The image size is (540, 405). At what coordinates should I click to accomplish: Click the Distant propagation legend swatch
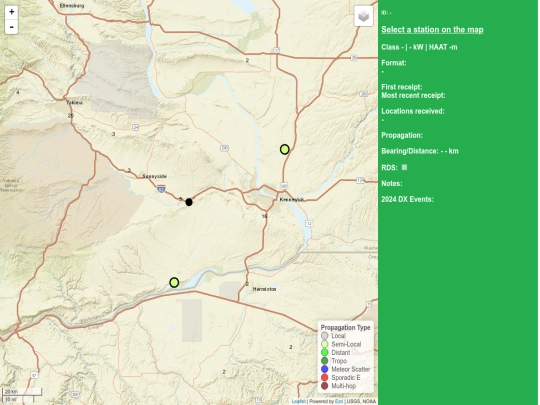[324, 352]
